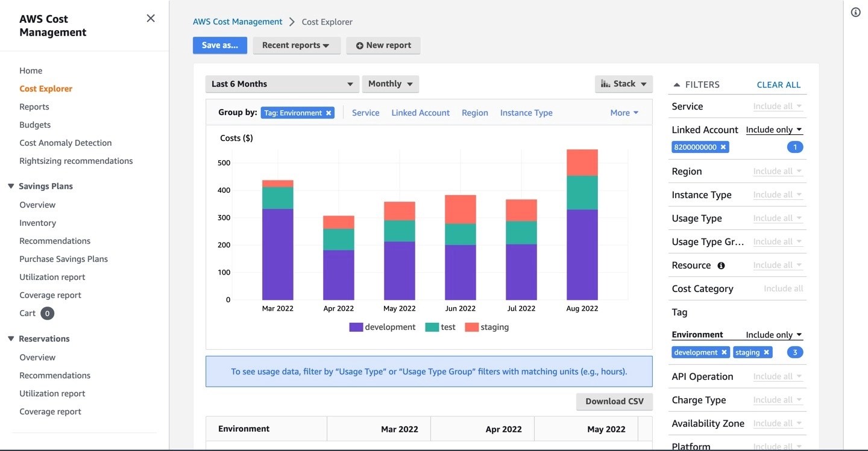Select the staging legend color swatch

[x=471, y=327]
